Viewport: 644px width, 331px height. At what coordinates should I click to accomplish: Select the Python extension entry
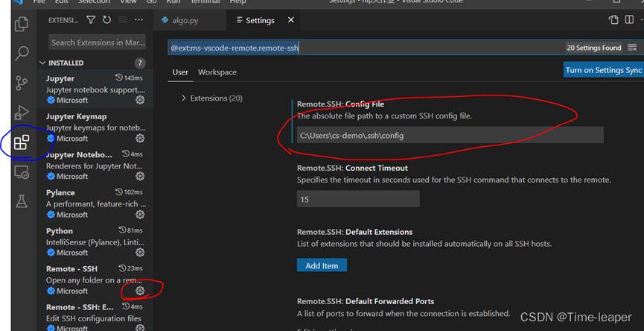click(x=95, y=242)
